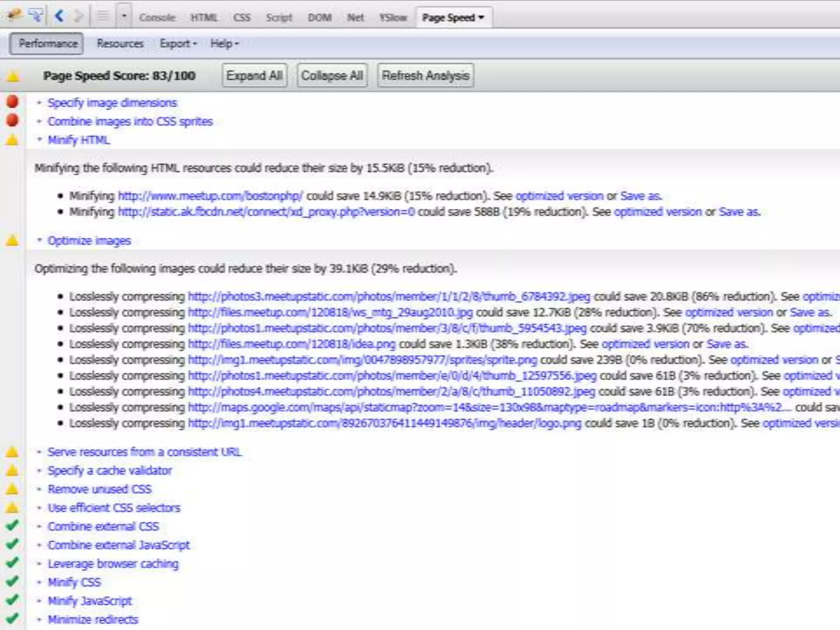The image size is (840, 630).
Task: Click the Firebug bug icon
Action: point(15,16)
